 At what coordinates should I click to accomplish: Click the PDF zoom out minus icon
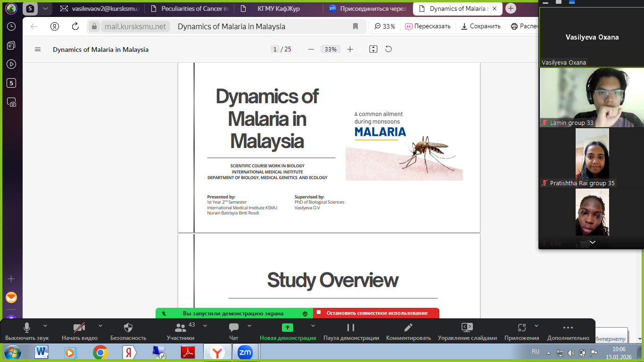pos(311,49)
